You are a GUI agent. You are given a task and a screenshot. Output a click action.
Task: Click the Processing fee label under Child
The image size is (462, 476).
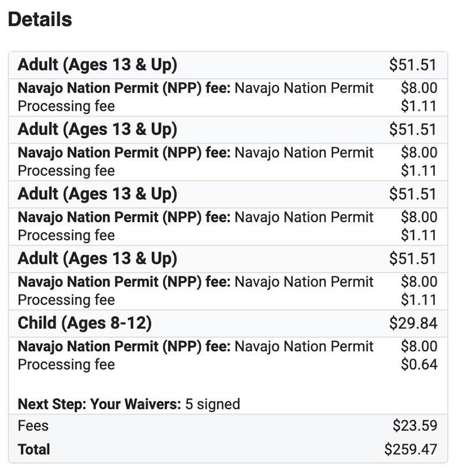point(66,365)
